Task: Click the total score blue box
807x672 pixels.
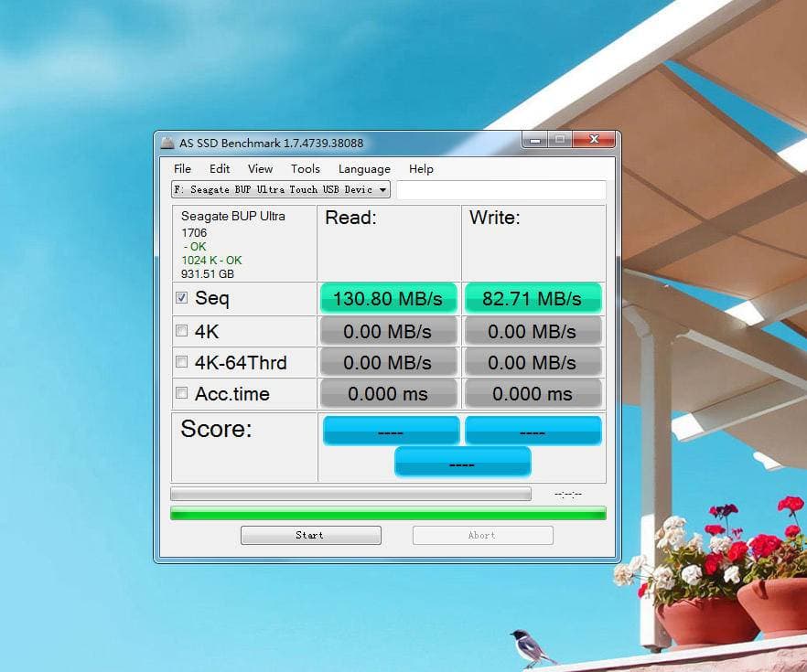Action: [463, 462]
